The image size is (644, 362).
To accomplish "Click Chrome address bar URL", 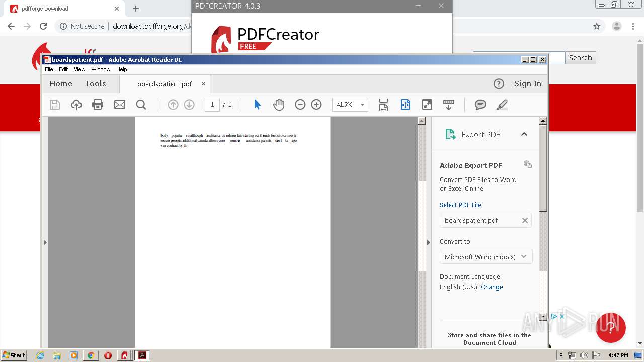I will coord(151,26).
